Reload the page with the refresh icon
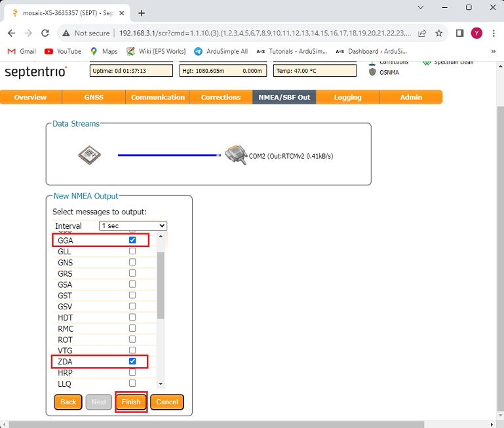The height and width of the screenshot is (428, 504). tap(45, 33)
